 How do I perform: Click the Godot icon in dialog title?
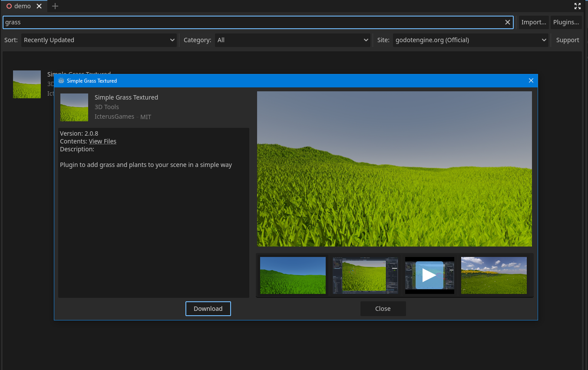(x=61, y=81)
